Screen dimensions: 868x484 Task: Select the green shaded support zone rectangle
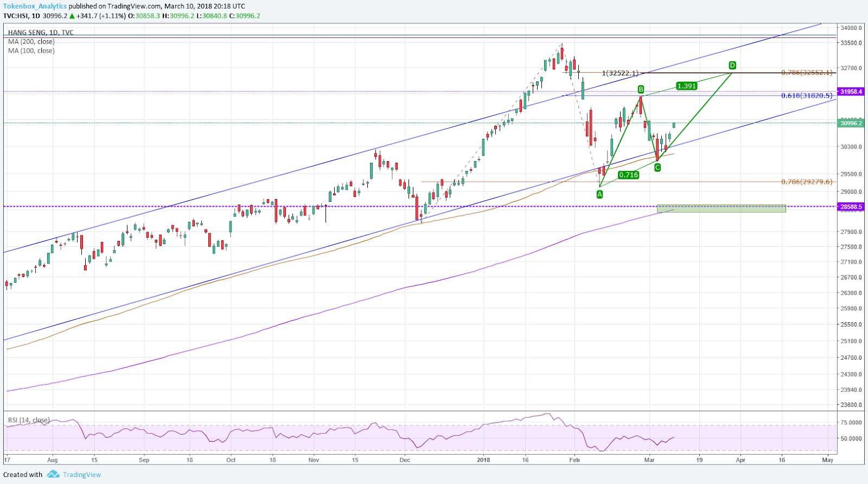(x=721, y=208)
